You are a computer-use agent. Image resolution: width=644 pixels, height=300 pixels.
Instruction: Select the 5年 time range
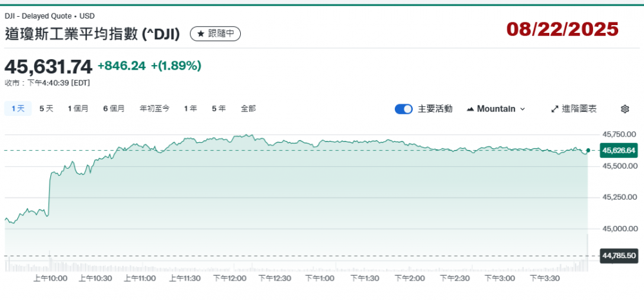click(218, 109)
